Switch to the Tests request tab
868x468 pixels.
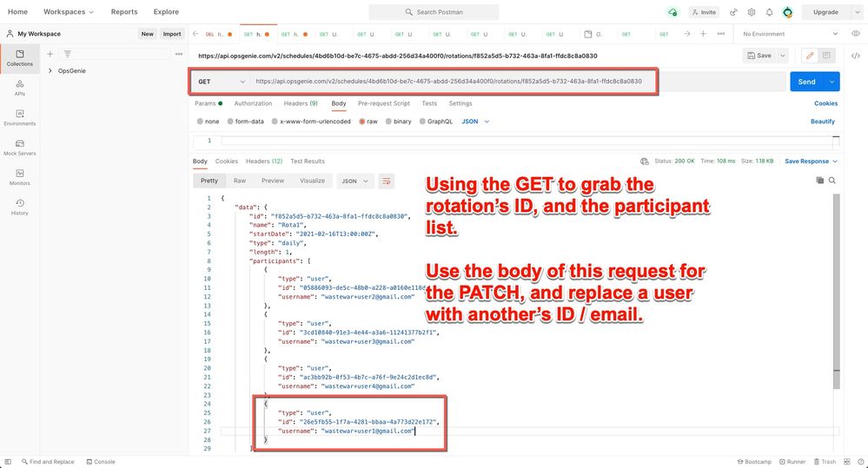[429, 103]
